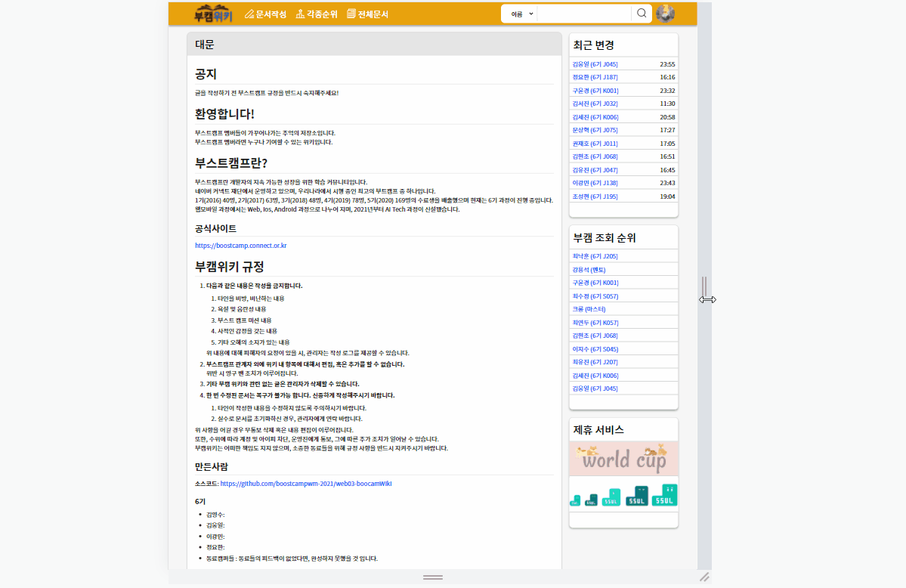Image resolution: width=906 pixels, height=588 pixels.
Task: Focus the search text field
Action: (x=584, y=14)
